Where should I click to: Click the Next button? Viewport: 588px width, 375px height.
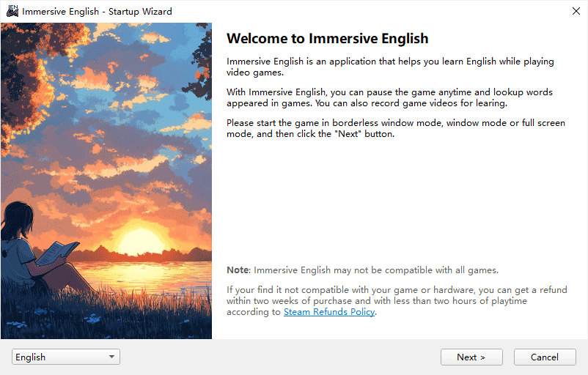pyautogui.click(x=471, y=357)
